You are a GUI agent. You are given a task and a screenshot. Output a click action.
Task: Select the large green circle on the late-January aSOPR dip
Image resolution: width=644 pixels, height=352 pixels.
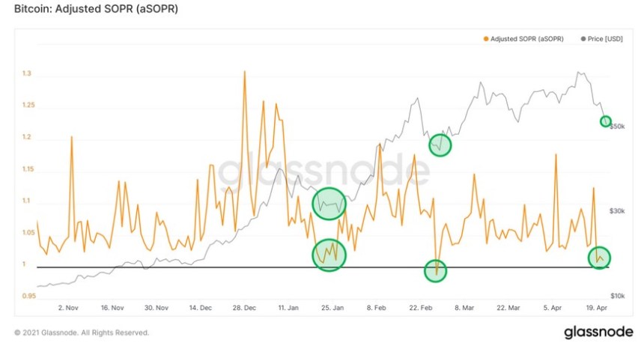tap(329, 255)
